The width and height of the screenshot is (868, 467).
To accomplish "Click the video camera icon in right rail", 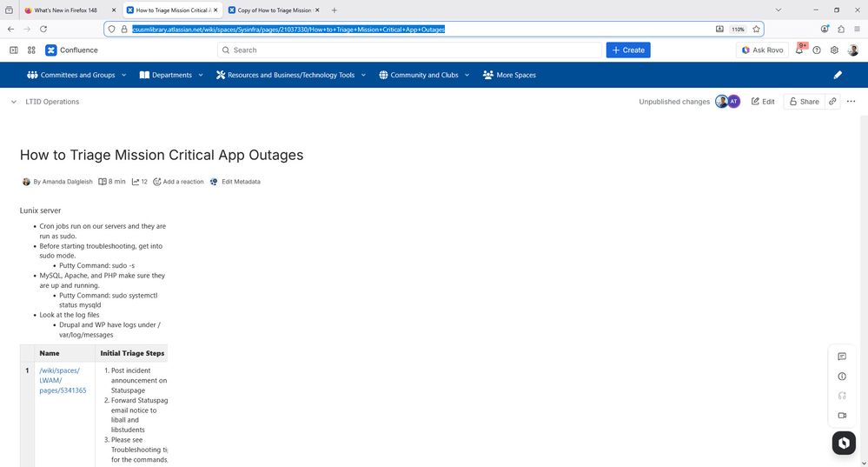I will tap(842, 416).
